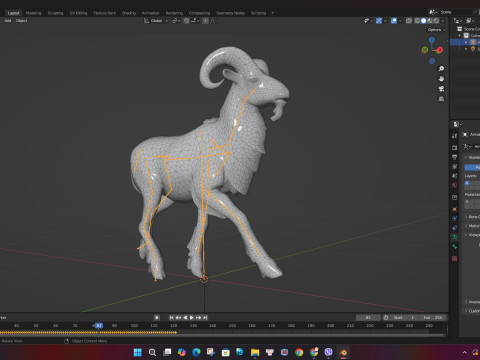Open File Explorer from taskbar

pyautogui.click(x=255, y=352)
